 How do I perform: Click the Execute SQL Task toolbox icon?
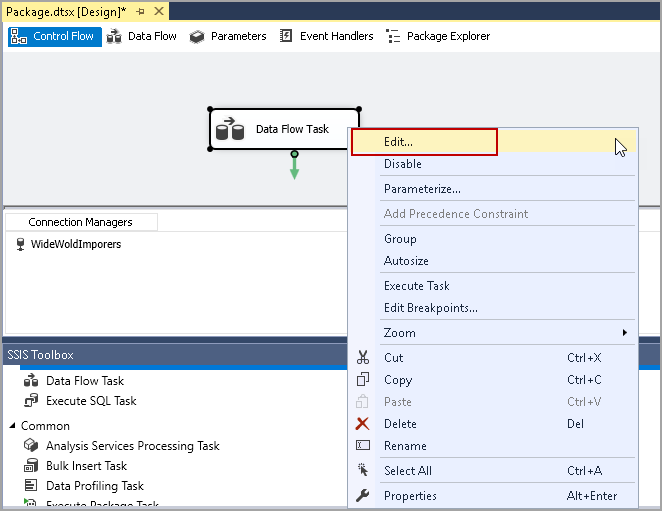pyautogui.click(x=31, y=401)
